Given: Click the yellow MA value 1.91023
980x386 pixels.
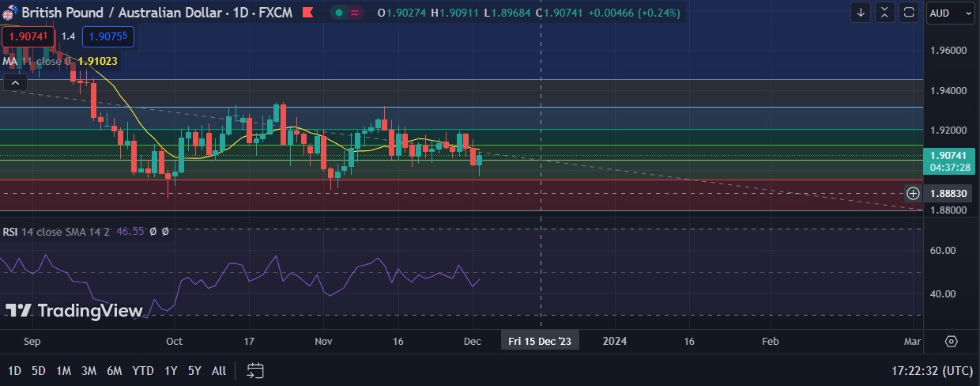Looking at the screenshot, I should click(x=98, y=61).
